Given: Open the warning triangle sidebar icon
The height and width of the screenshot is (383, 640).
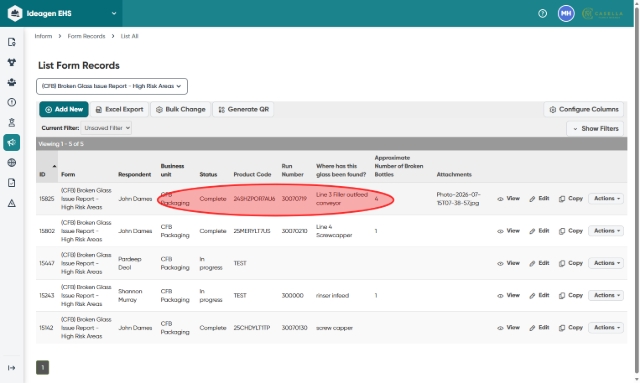Looking at the screenshot, I should tap(12, 203).
